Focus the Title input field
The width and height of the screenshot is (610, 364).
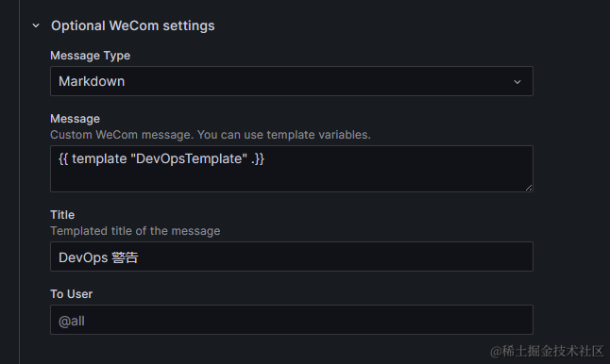point(292,256)
